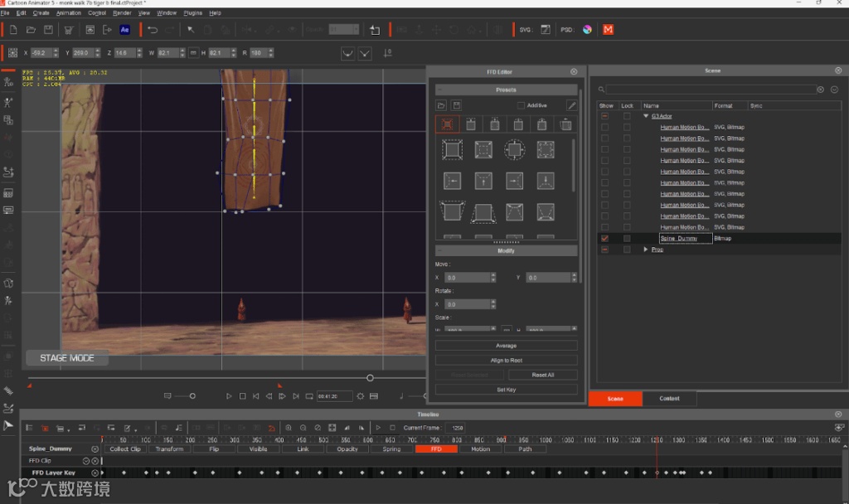The image size is (849, 504).
Task: Collapse the G3 Actor tree node
Action: (x=647, y=117)
